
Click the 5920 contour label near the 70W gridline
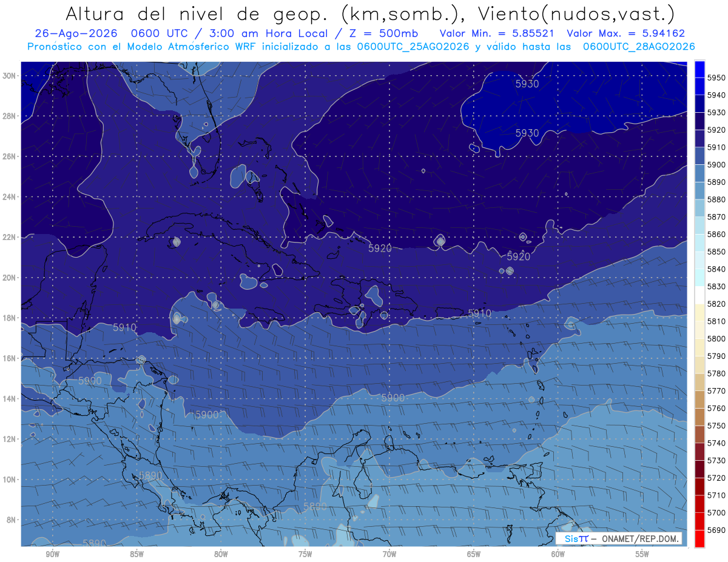click(x=380, y=248)
